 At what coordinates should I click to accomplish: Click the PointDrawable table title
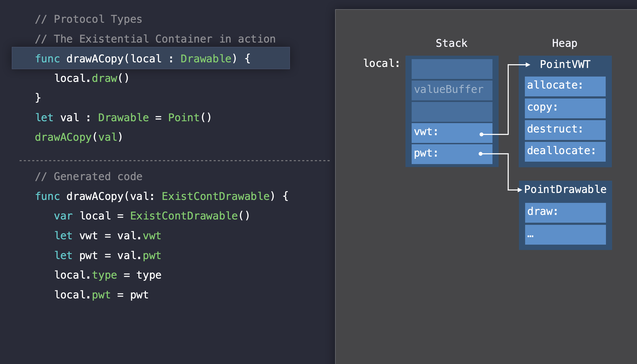[x=565, y=189]
